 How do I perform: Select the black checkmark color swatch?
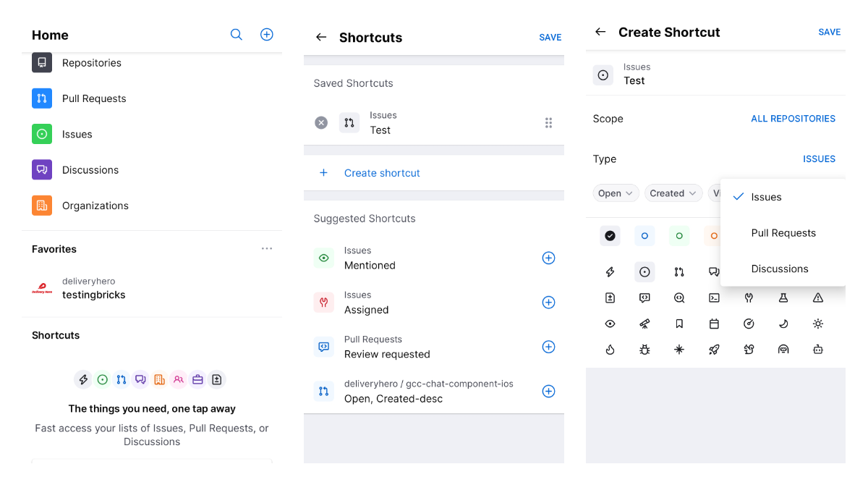(610, 235)
